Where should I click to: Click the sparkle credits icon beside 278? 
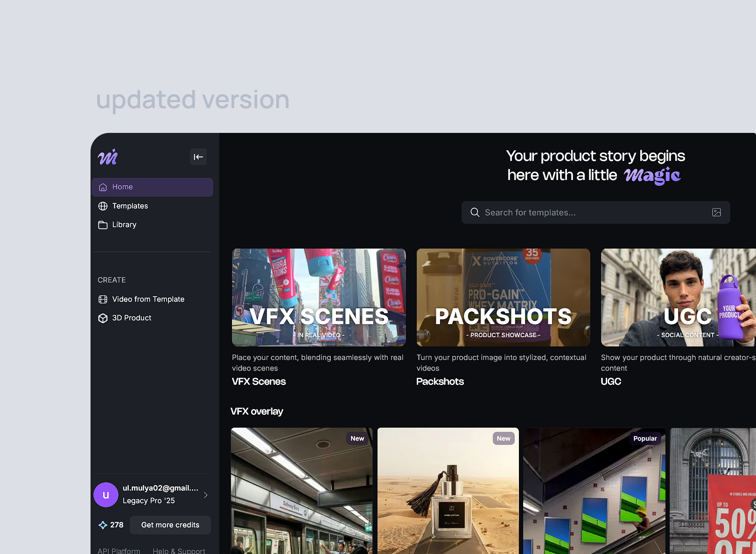click(103, 525)
